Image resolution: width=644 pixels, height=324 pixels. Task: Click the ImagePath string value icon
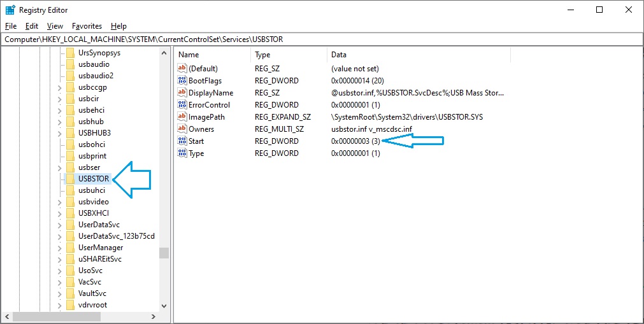(x=182, y=116)
